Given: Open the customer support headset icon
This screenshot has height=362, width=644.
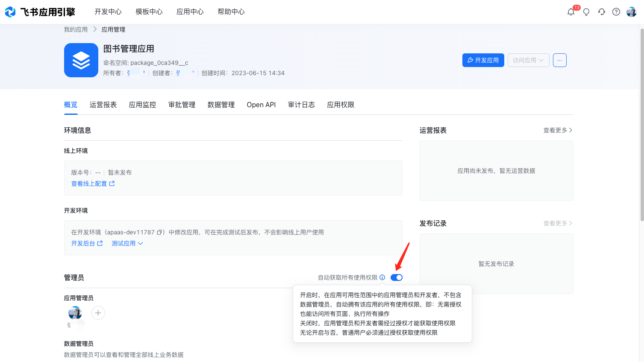Looking at the screenshot, I should [602, 12].
